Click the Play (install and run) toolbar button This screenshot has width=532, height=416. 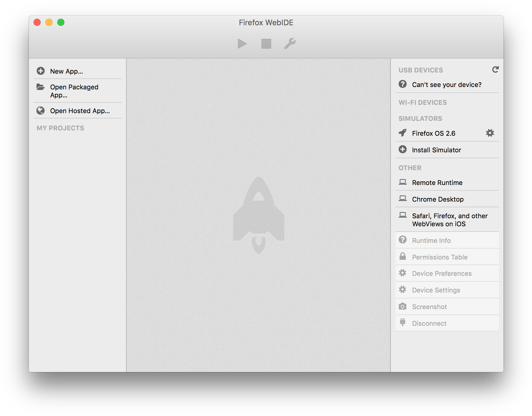pos(242,44)
